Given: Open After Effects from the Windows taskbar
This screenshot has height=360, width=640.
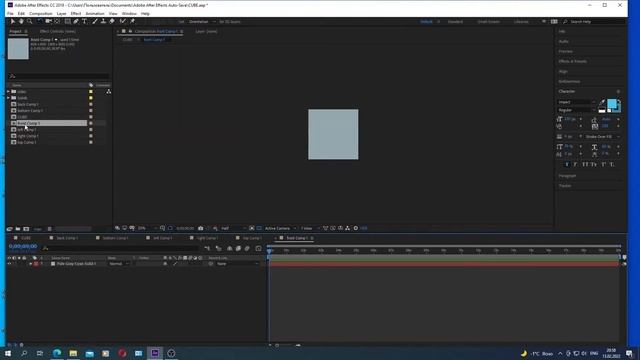Looking at the screenshot, I should click(x=155, y=353).
